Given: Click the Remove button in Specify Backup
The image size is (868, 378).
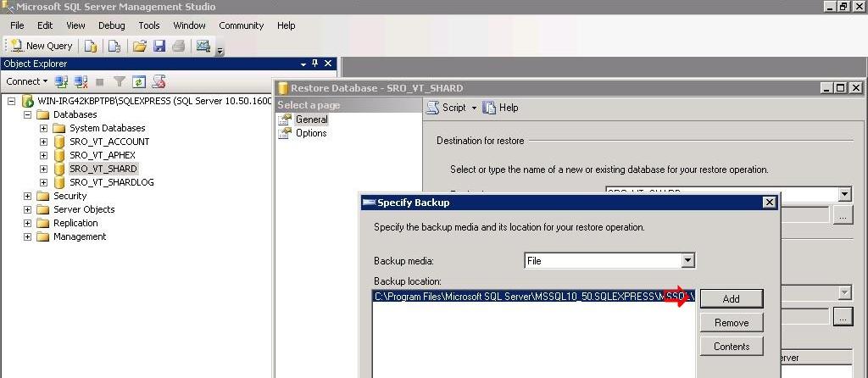Looking at the screenshot, I should click(x=732, y=323).
